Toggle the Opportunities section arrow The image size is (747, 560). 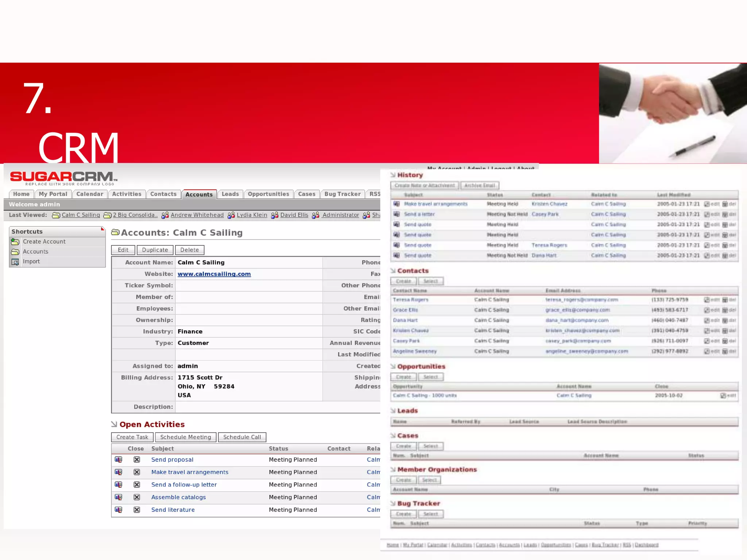pos(393,366)
